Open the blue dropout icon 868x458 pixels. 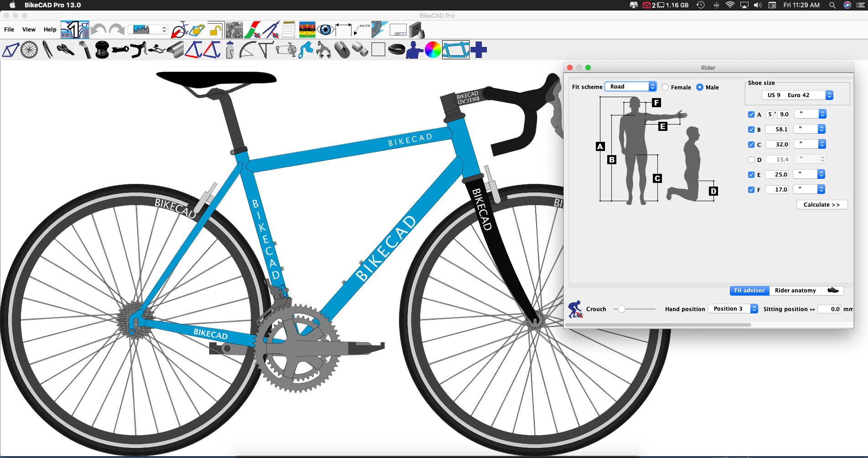coord(305,50)
